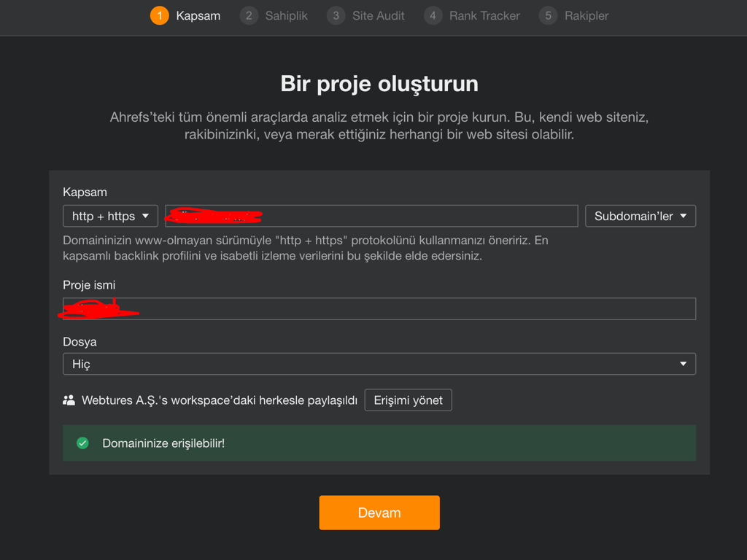Click the Proje ismi input field
The height and width of the screenshot is (560, 747).
379,308
